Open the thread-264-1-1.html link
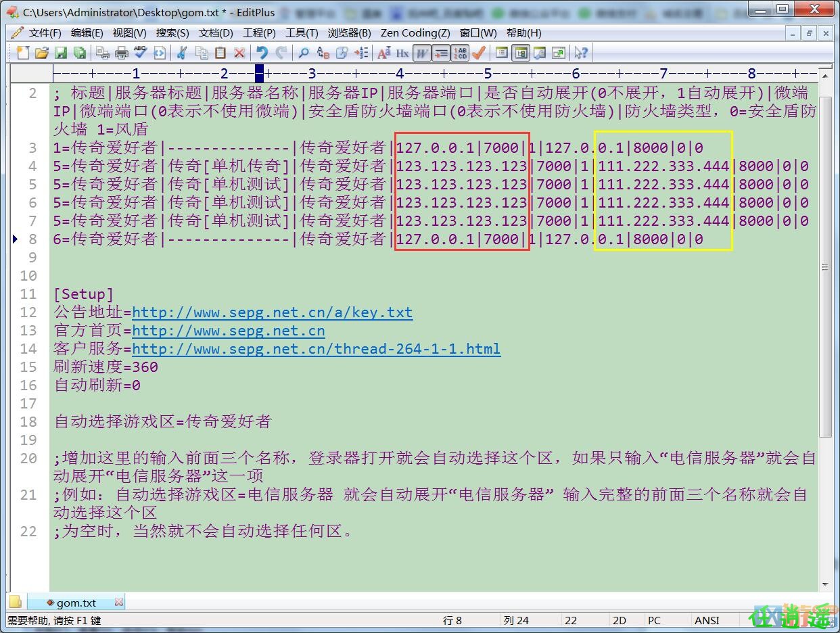840x633 pixels. 316,349
